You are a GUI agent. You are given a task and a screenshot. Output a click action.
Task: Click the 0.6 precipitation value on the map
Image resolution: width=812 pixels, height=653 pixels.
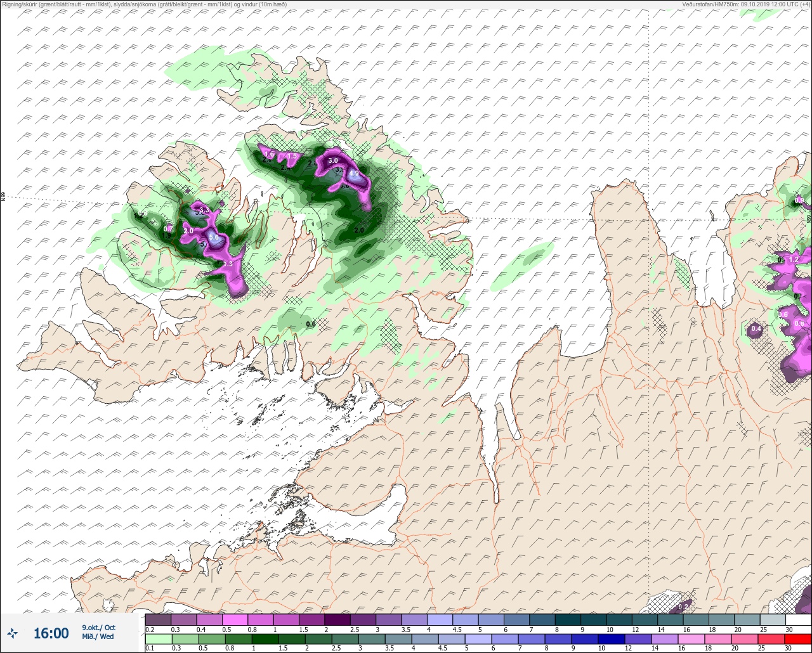click(x=311, y=324)
